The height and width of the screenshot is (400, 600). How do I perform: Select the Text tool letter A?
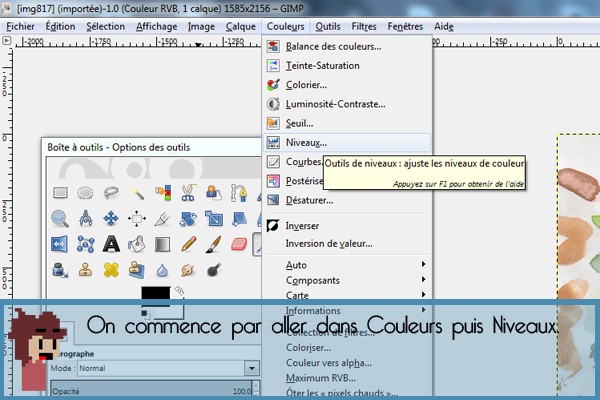click(x=111, y=244)
